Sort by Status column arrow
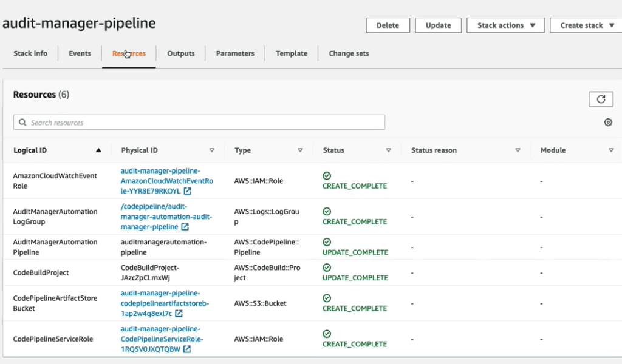 389,150
